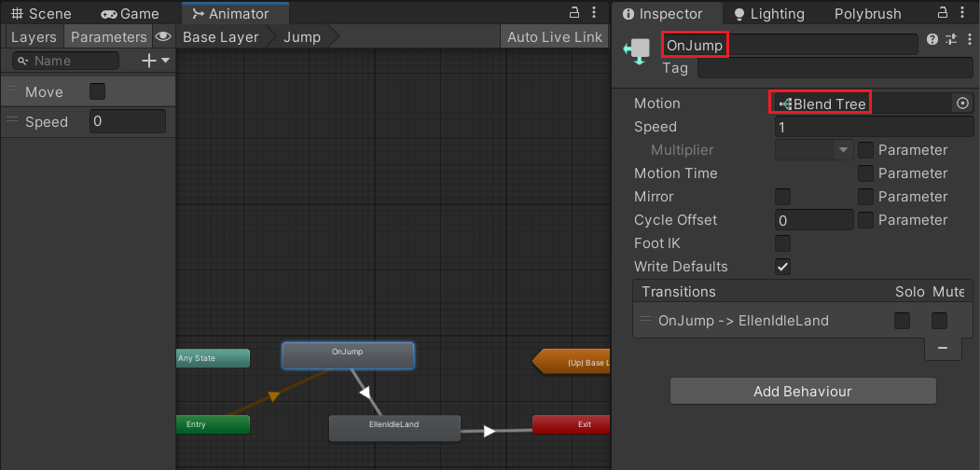Toggle Mute for the OnJump transition
Image resolution: width=980 pixels, height=470 pixels.
coord(939,321)
